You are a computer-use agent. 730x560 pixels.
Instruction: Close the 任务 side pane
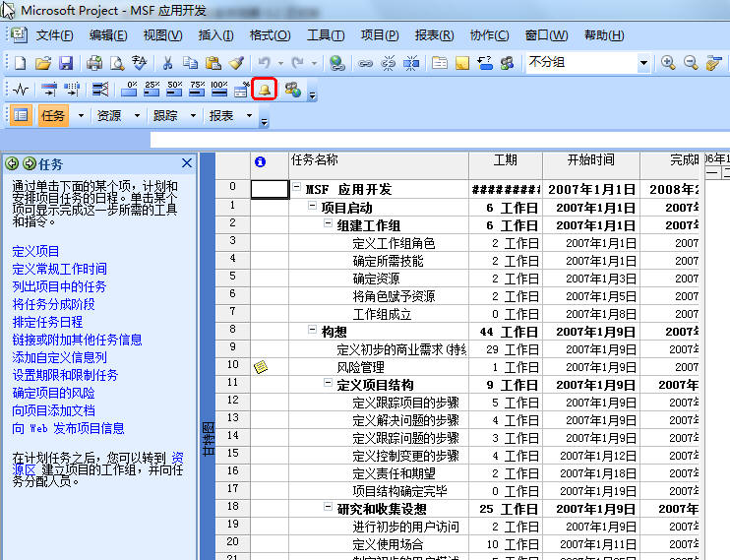187,163
